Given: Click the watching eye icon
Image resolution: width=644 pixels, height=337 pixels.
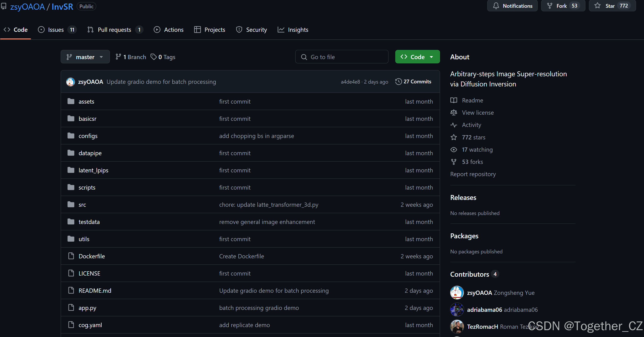Looking at the screenshot, I should pos(453,150).
